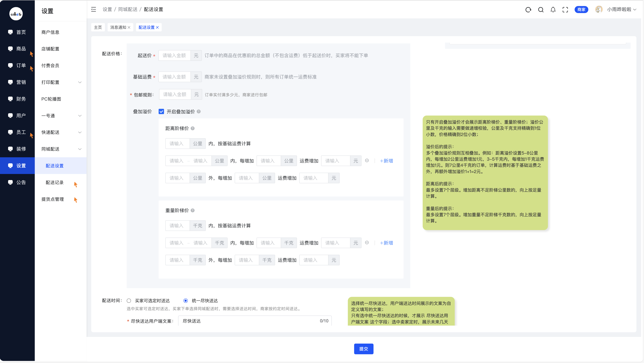Click help icon next to 距离阶梯价
This screenshot has width=644, height=363.
193,128
